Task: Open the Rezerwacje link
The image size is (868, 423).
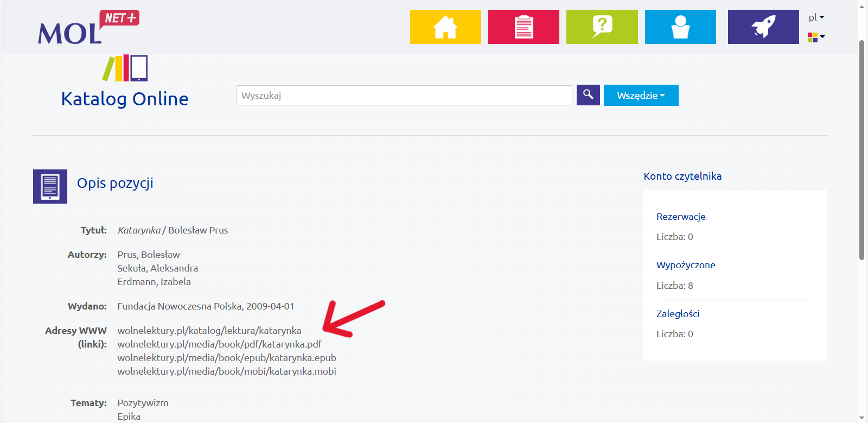Action: (x=681, y=217)
